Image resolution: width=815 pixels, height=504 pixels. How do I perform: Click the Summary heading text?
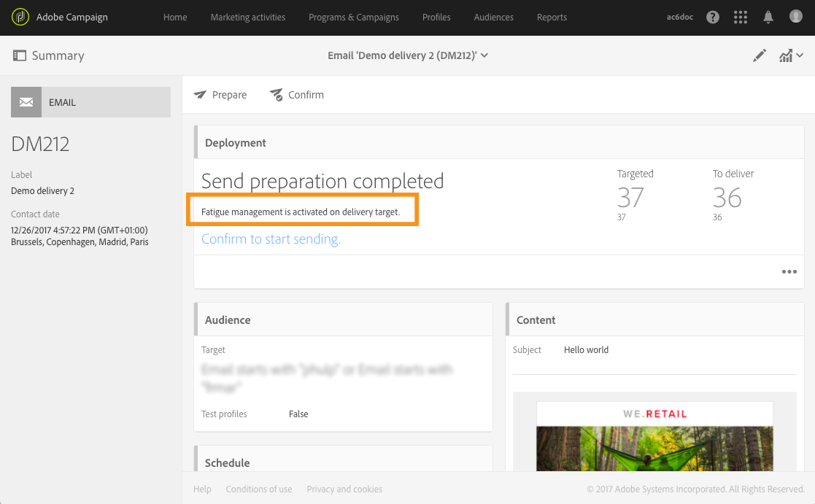coord(58,55)
